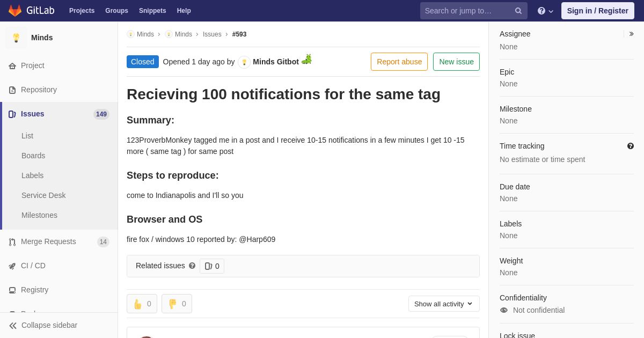The width and height of the screenshot is (644, 338).
Task: Open issue Boards
Action: (x=33, y=156)
